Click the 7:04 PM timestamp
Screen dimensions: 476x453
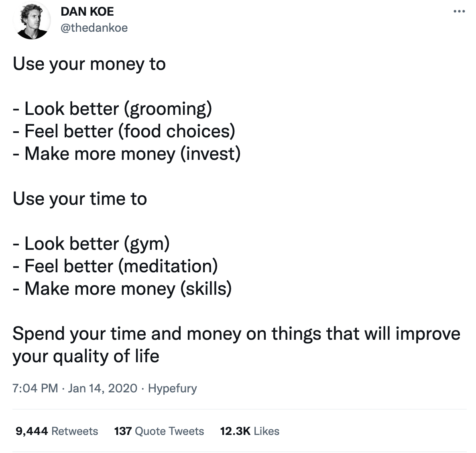coord(35,388)
